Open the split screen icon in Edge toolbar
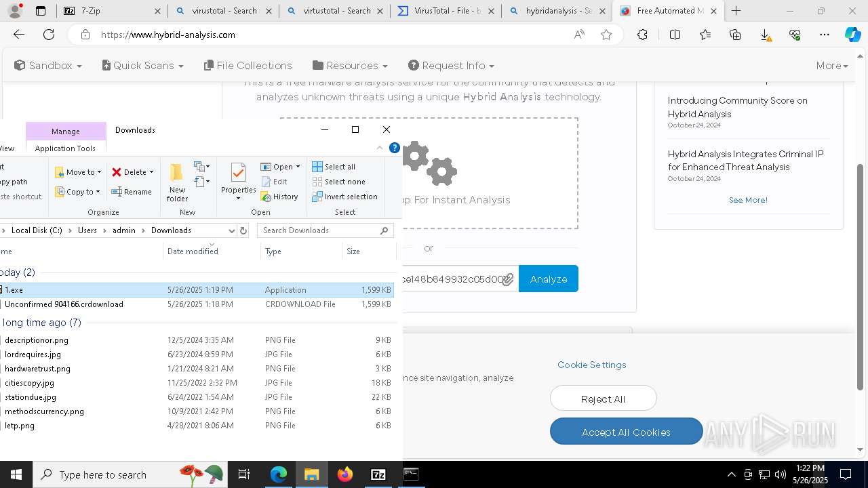The width and height of the screenshot is (868, 488). (x=675, y=35)
